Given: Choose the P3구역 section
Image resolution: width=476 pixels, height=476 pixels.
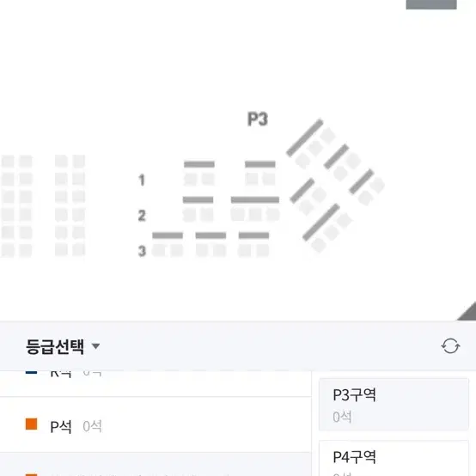Looking at the screenshot, I should [x=394, y=404].
